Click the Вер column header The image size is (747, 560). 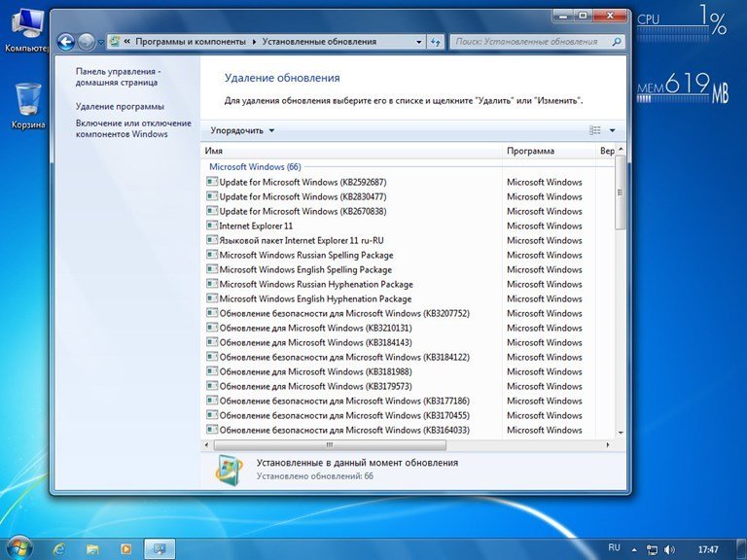pos(606,151)
